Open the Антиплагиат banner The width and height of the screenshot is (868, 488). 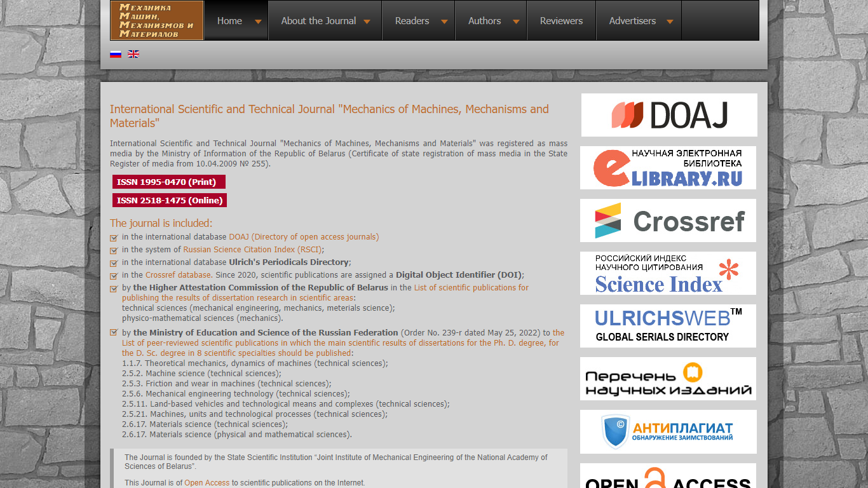tap(668, 431)
